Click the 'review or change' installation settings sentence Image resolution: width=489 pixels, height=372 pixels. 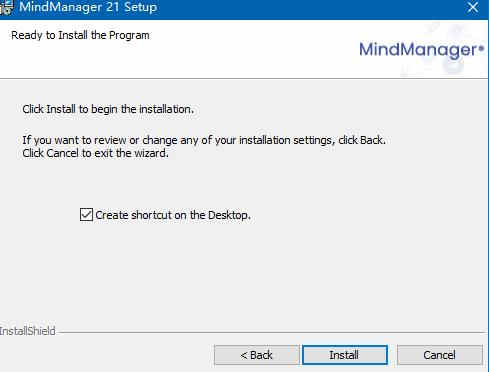tap(204, 140)
